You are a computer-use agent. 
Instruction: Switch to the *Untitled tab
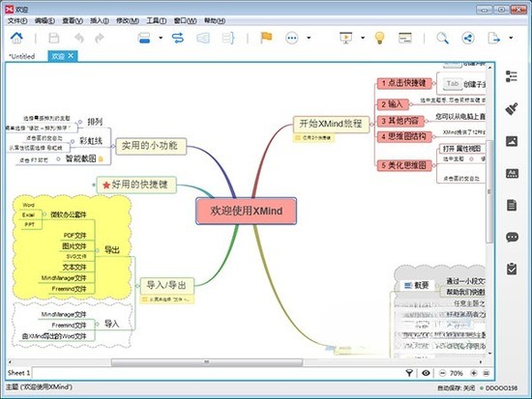(x=22, y=56)
